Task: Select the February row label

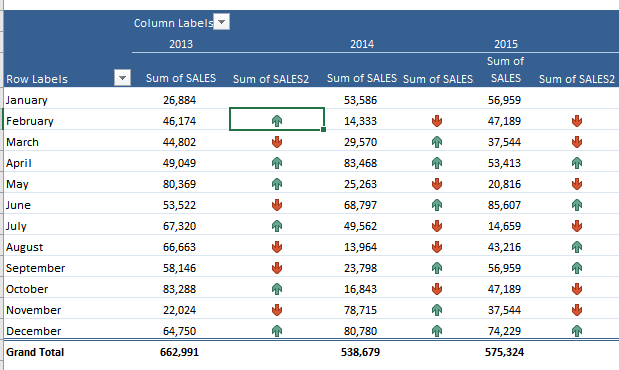Action: 30,121
